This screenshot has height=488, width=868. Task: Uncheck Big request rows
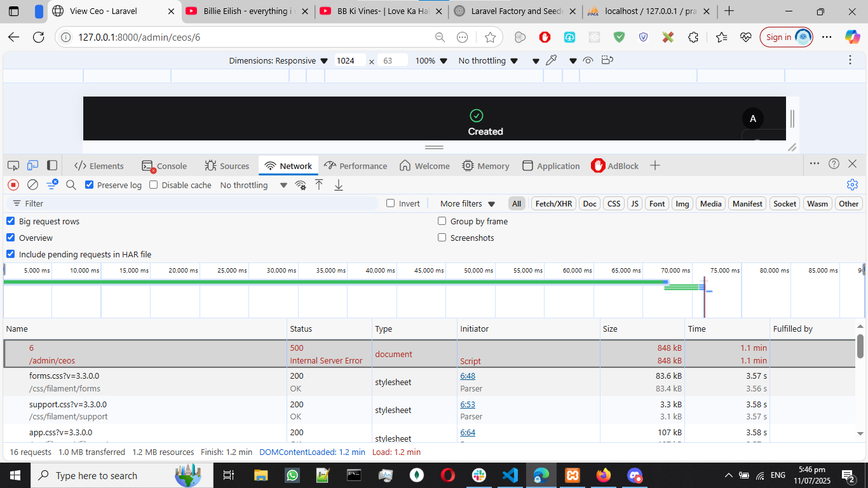point(11,221)
